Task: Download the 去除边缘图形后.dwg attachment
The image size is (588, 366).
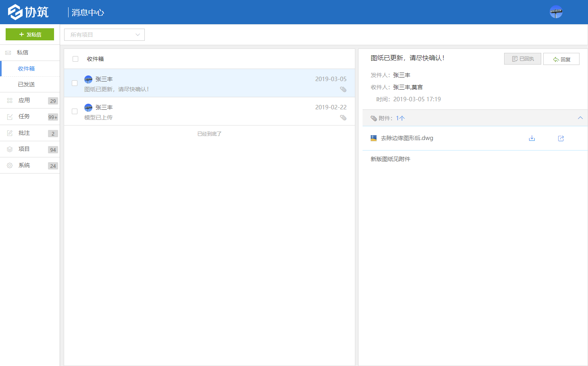Action: [532, 138]
